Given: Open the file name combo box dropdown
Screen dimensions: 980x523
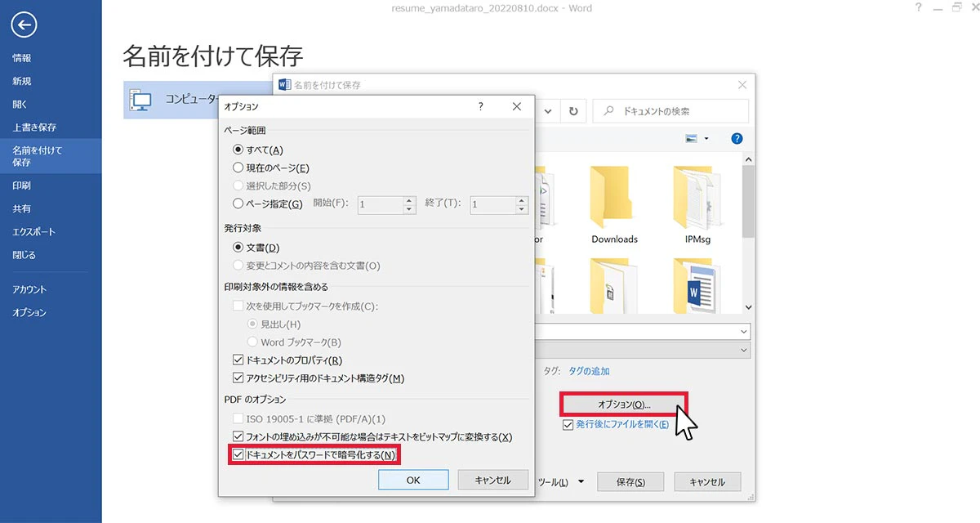Looking at the screenshot, I should pyautogui.click(x=742, y=332).
